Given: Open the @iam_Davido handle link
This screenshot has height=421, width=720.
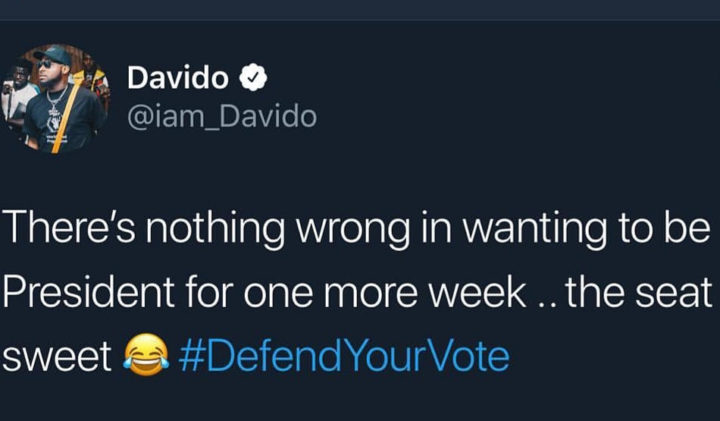Looking at the screenshot, I should point(222,117).
